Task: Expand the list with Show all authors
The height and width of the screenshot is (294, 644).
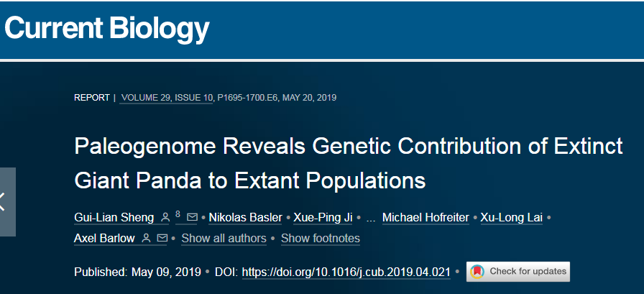Action: pos(224,239)
